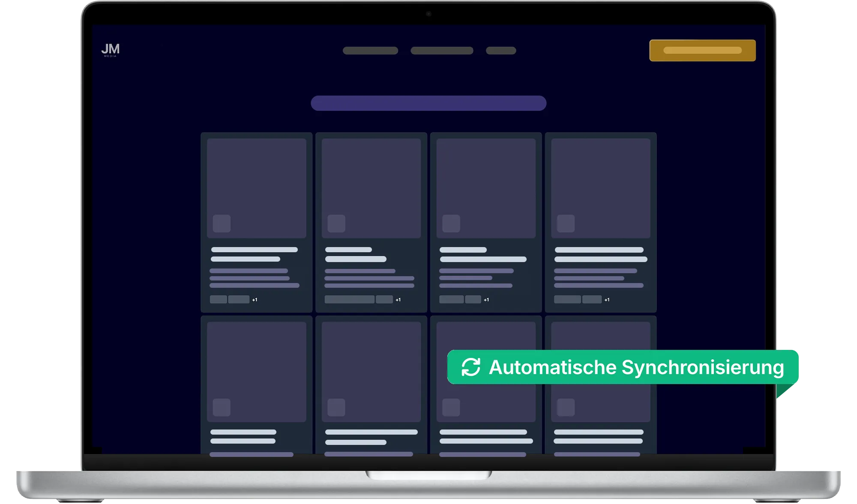Select the square icon on the fourth card image
The height and width of the screenshot is (504, 857).
click(566, 223)
